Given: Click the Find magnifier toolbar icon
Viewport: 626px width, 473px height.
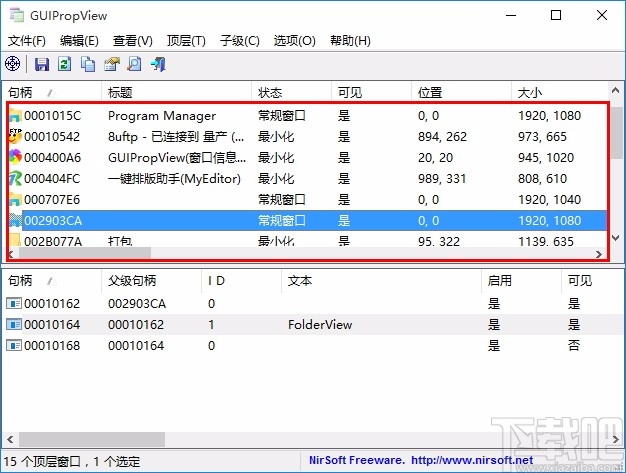Looking at the screenshot, I should point(135,64).
